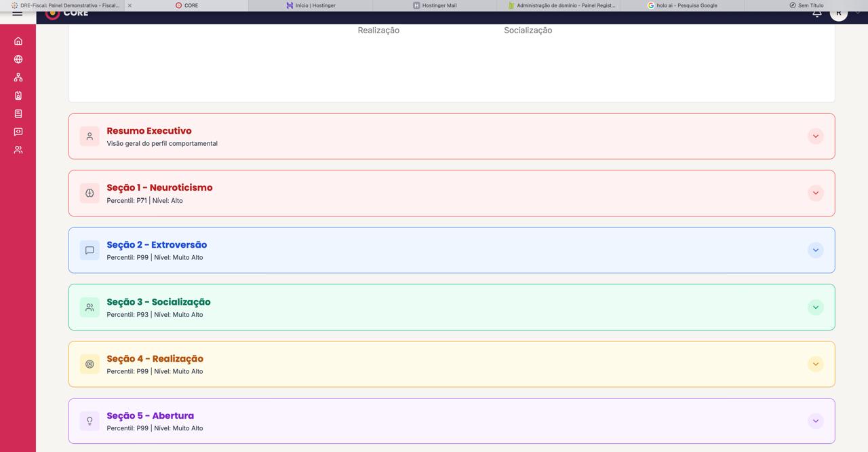Screen dimensions: 868x452
Task: Click the notification bell icon
Action: [816, 14]
